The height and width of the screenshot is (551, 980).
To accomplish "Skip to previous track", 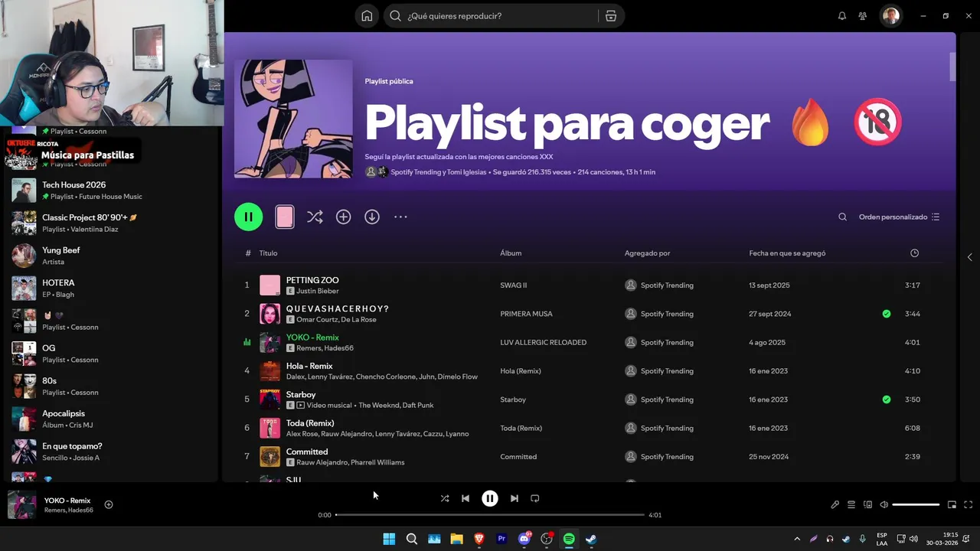I will point(465,498).
